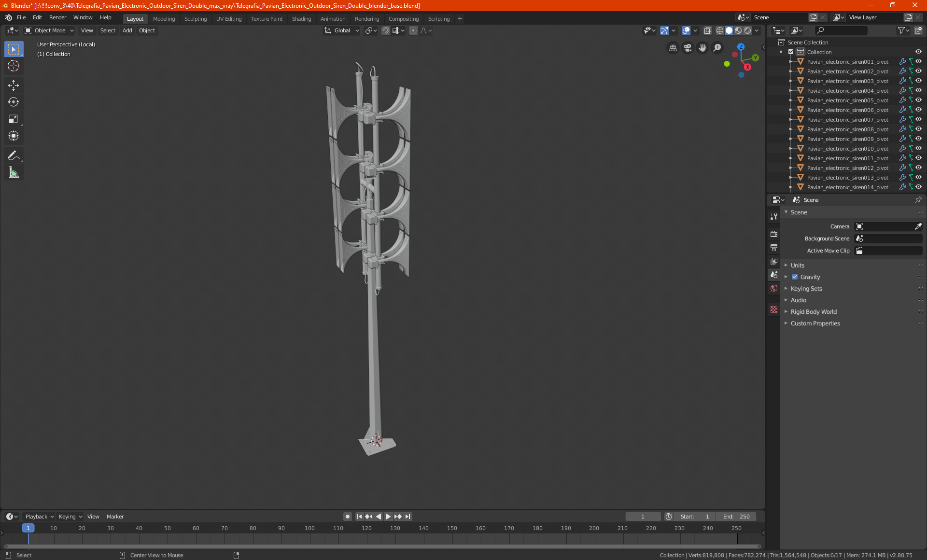Click the zoom view magnifier icon
The width and height of the screenshot is (927, 560).
717,48
